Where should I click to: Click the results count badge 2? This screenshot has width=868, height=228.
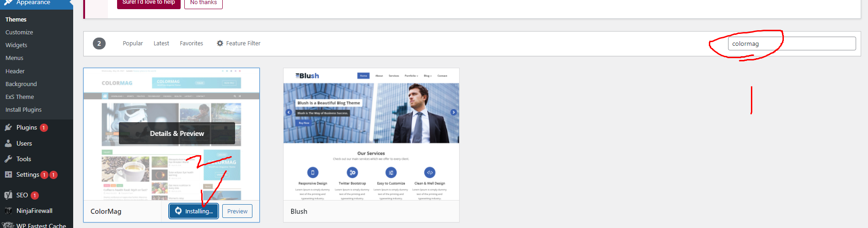[99, 43]
